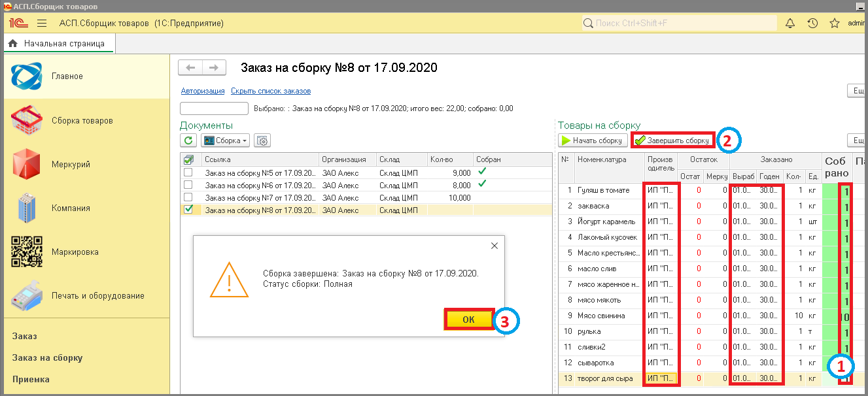The image size is (868, 396).
Task: Click the Завершить сборку button
Action: coord(672,140)
